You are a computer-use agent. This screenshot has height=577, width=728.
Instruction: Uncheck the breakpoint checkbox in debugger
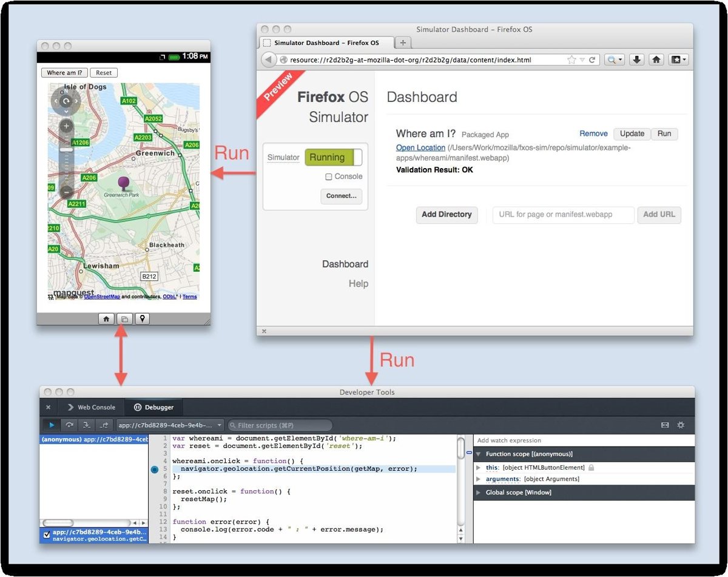click(47, 535)
